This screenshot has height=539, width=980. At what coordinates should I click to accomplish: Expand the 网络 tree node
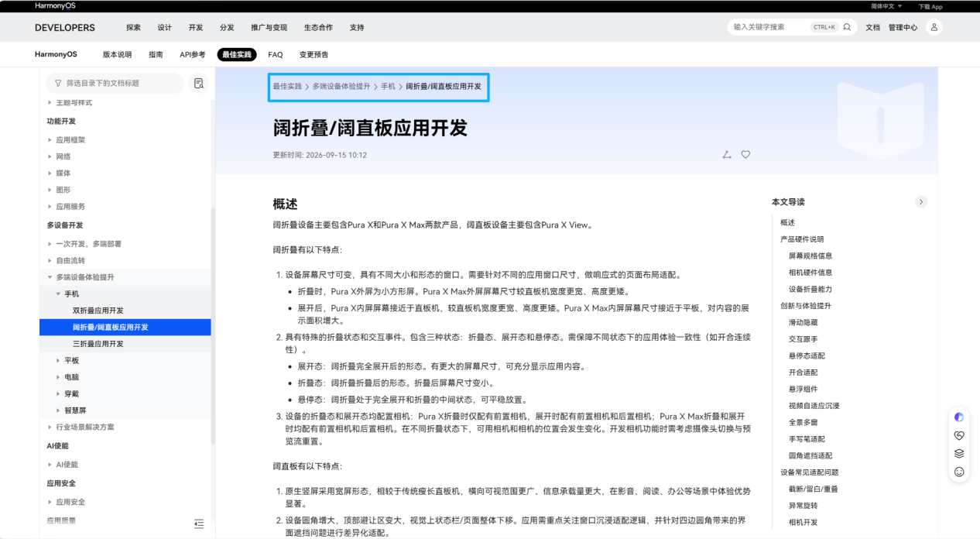click(50, 156)
